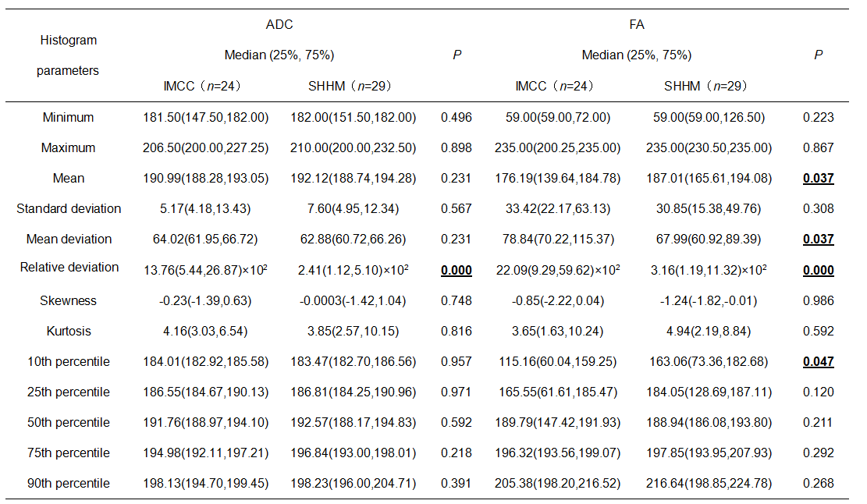Select the "Skewness" row label
Screen dimensions: 867x504
[69, 300]
